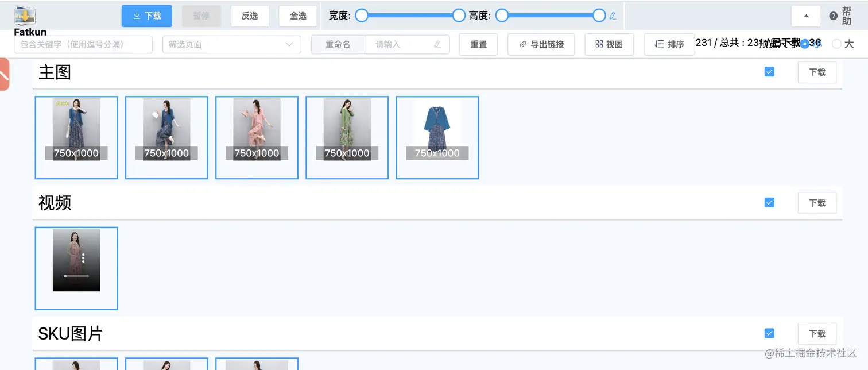Select 主图 thumbnail with pink outfit
868x370 pixels.
(257, 137)
